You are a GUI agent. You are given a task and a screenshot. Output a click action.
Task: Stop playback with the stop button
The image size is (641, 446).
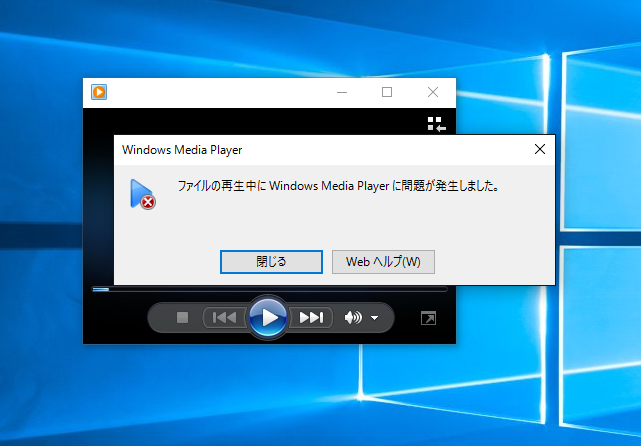pyautogui.click(x=182, y=318)
